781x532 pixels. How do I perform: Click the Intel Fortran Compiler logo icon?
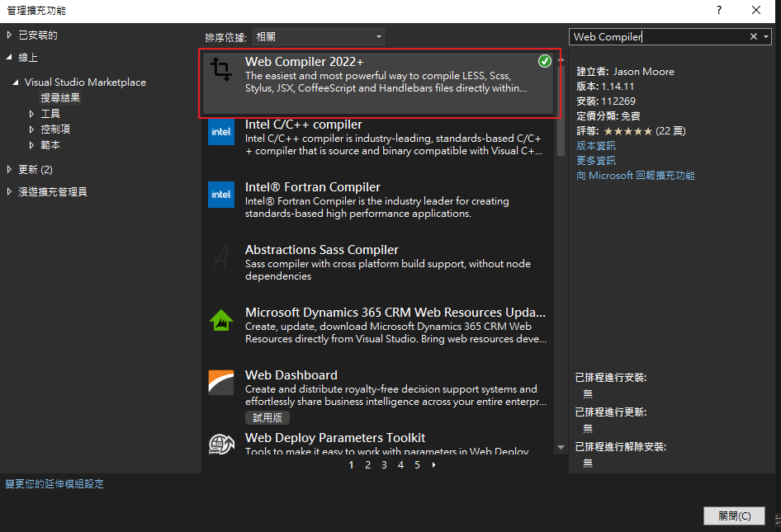click(221, 194)
